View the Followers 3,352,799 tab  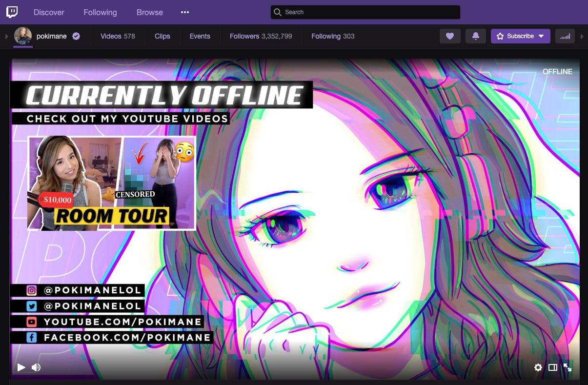[261, 36]
